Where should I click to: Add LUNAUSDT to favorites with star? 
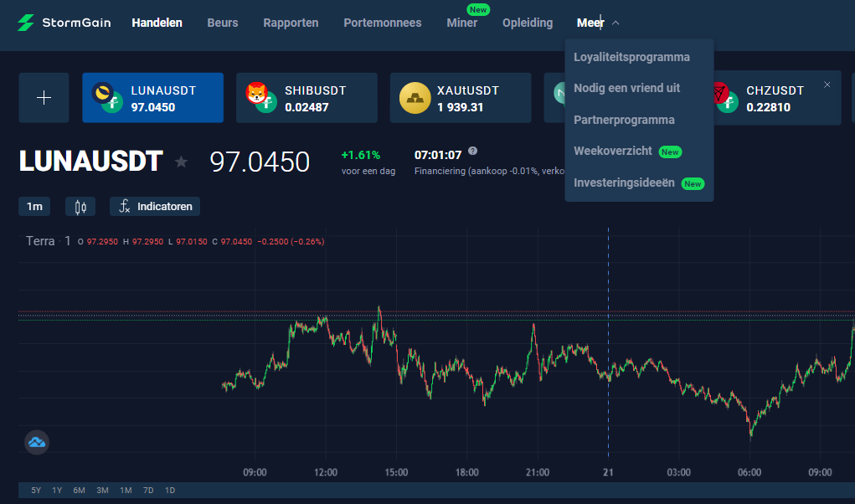pyautogui.click(x=182, y=162)
